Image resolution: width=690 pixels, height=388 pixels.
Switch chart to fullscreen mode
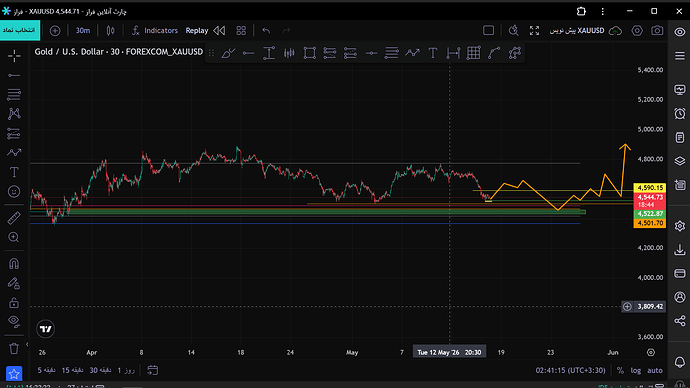534,30
